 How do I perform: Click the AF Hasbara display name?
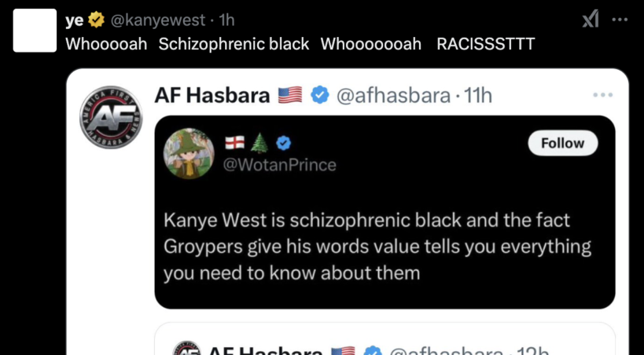(212, 96)
